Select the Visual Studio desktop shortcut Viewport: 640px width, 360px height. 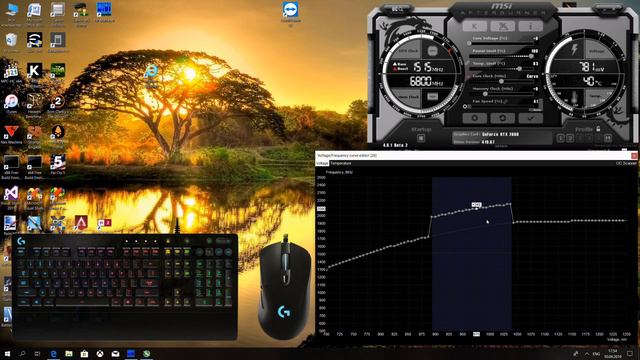(11, 198)
